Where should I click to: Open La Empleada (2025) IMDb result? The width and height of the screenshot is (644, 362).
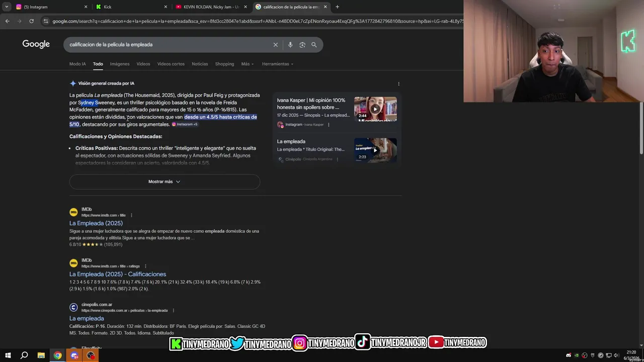(96, 223)
